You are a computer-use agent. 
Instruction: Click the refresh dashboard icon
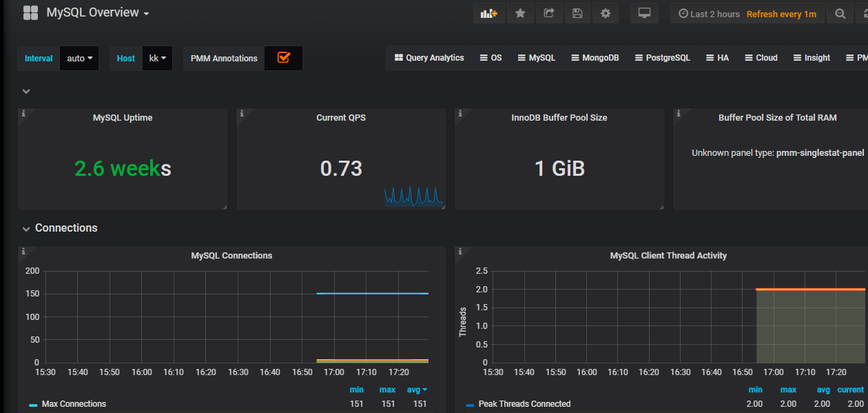click(x=862, y=14)
